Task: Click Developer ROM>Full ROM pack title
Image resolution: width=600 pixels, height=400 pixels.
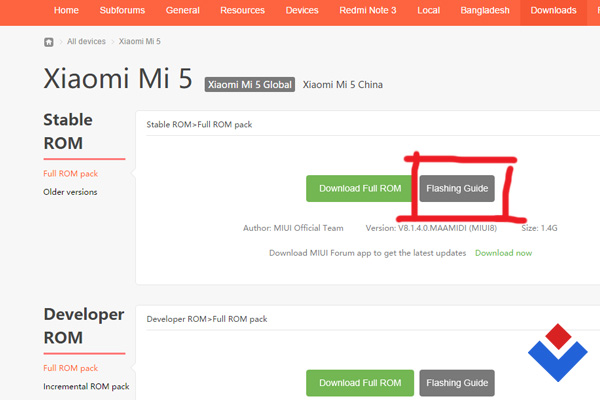Action: 207,319
